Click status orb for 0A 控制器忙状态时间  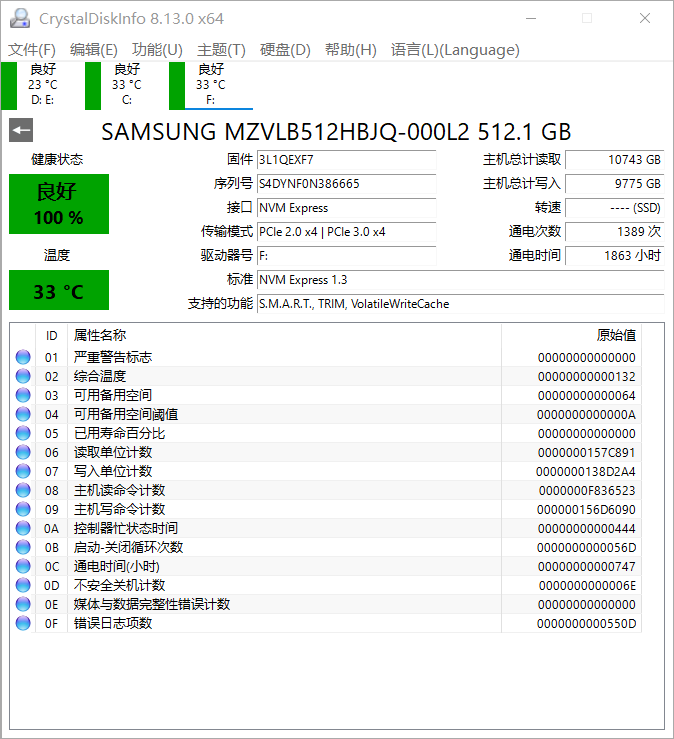tap(23, 528)
